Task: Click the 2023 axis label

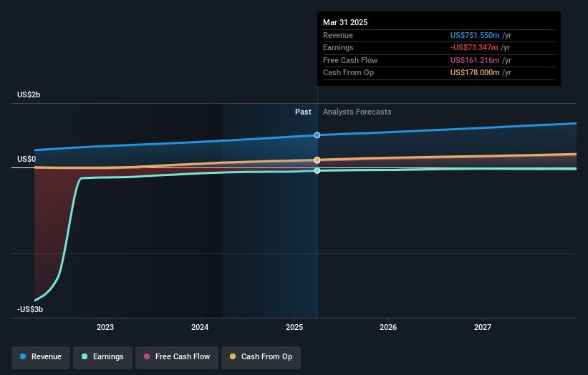Action: coord(105,327)
